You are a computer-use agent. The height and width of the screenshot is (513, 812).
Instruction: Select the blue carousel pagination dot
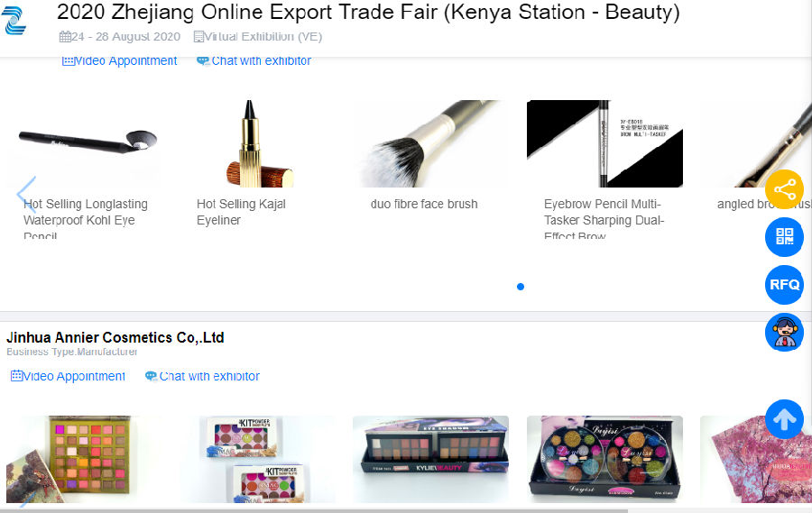coord(521,287)
